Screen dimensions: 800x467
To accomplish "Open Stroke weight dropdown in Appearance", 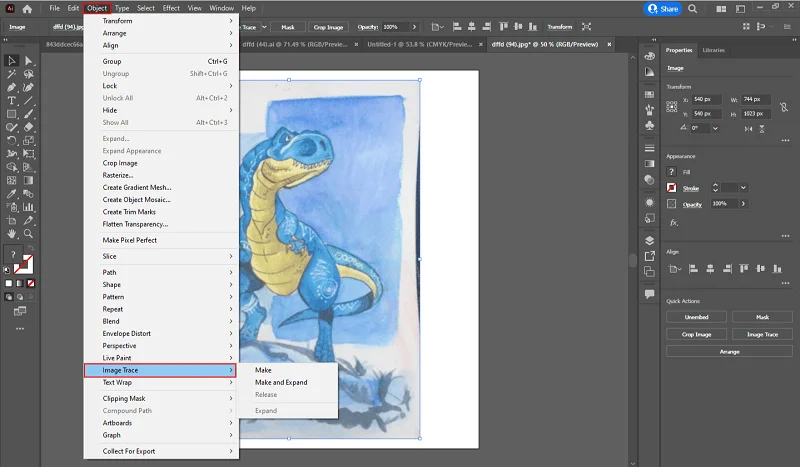I will coord(743,188).
